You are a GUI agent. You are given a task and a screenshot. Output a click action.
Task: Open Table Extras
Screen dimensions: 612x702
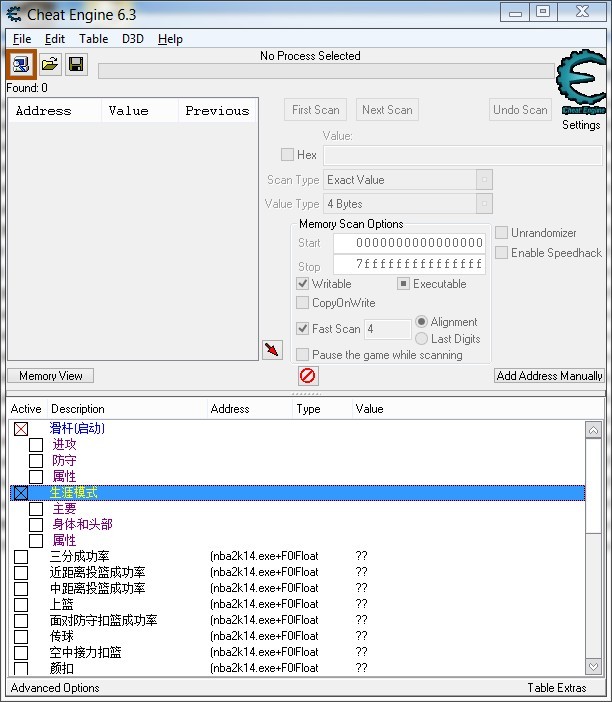pyautogui.click(x=556, y=688)
